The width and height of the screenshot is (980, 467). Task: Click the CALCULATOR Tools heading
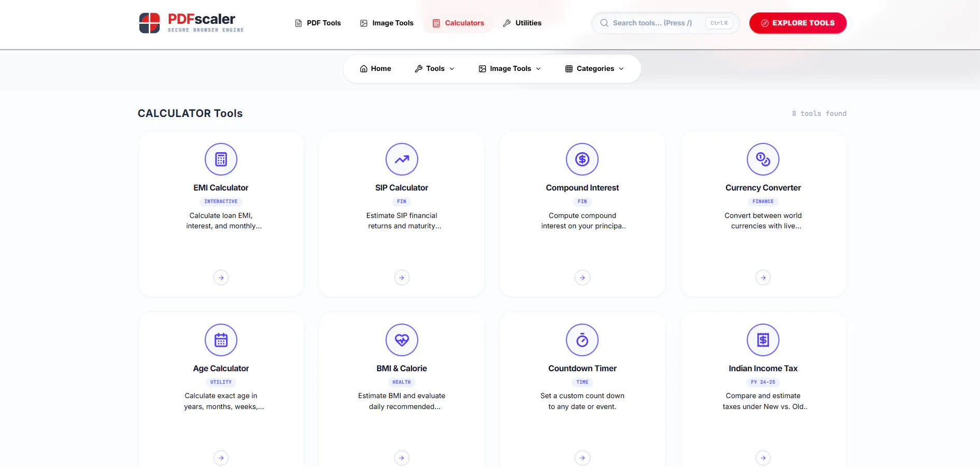[190, 113]
